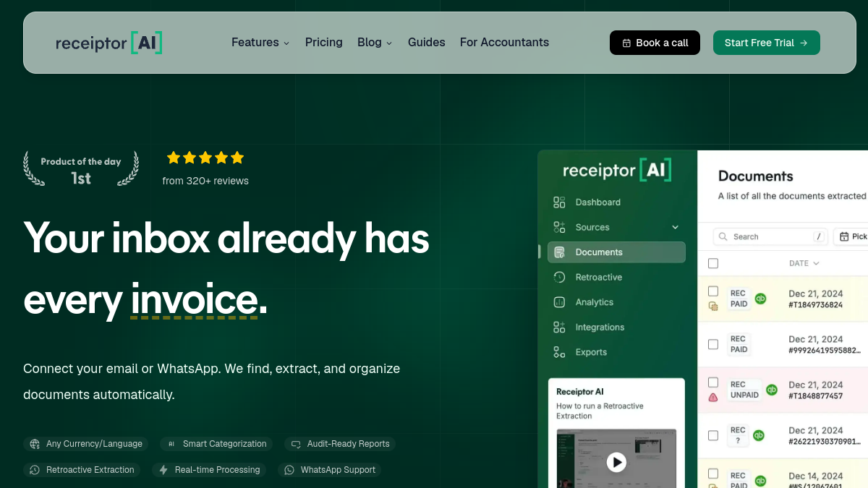Expand the Features dropdown chevron

[x=286, y=43]
